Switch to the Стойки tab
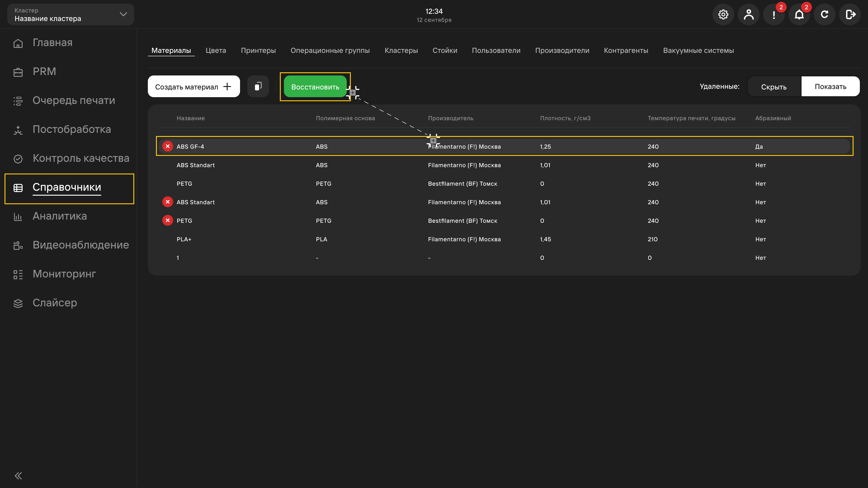The width and height of the screenshot is (868, 488). pyautogui.click(x=445, y=51)
